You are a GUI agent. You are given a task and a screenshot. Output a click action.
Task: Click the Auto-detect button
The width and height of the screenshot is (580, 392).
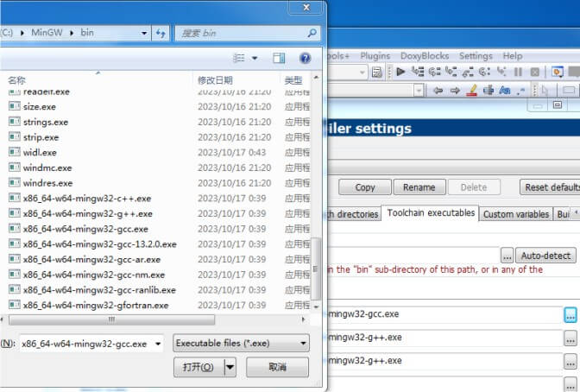tap(545, 256)
